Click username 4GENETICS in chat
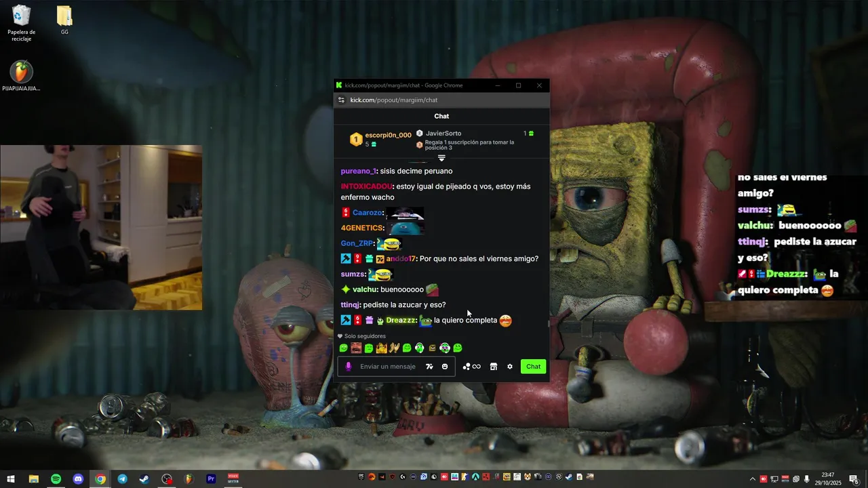Image resolution: width=868 pixels, height=488 pixels. [362, 228]
